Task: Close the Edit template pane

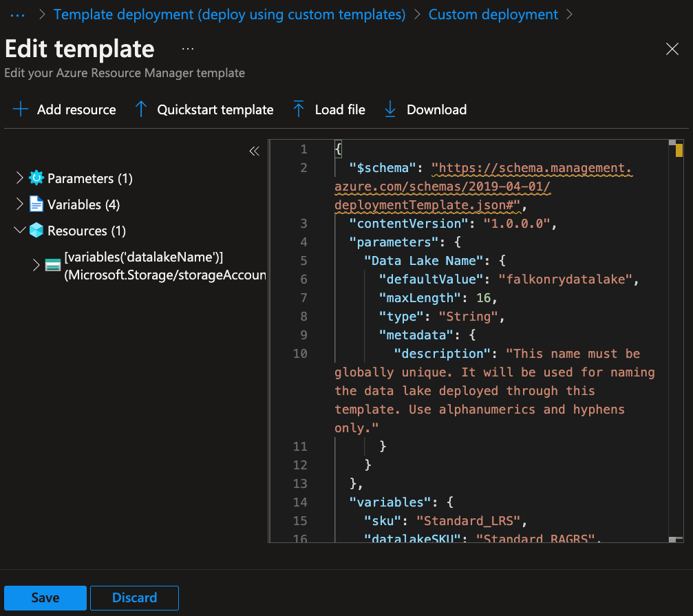Action: (672, 49)
